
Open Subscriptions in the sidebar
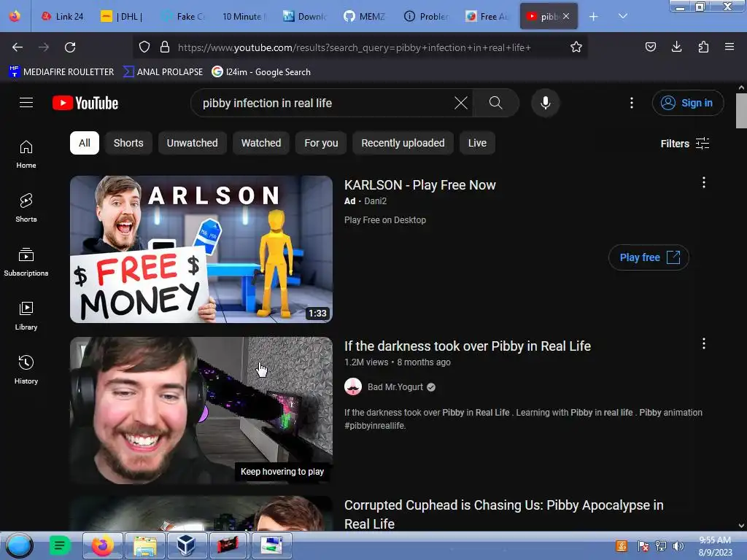tap(26, 262)
